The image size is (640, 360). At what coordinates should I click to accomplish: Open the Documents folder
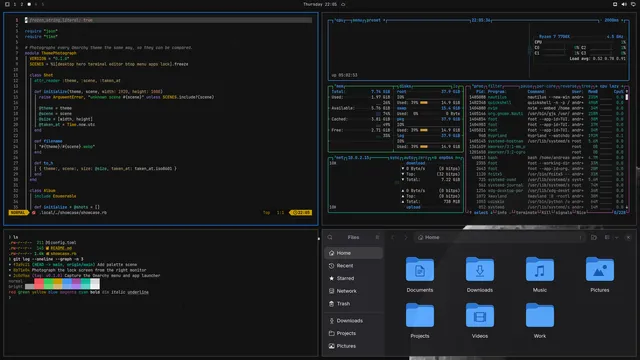click(x=420, y=274)
